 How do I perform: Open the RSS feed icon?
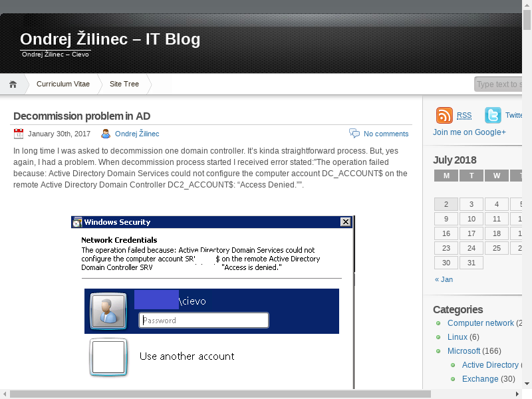click(444, 115)
